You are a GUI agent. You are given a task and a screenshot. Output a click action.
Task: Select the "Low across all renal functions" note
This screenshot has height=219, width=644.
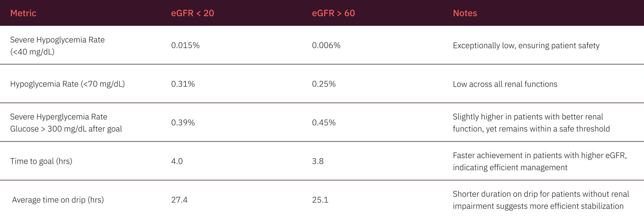point(505,84)
